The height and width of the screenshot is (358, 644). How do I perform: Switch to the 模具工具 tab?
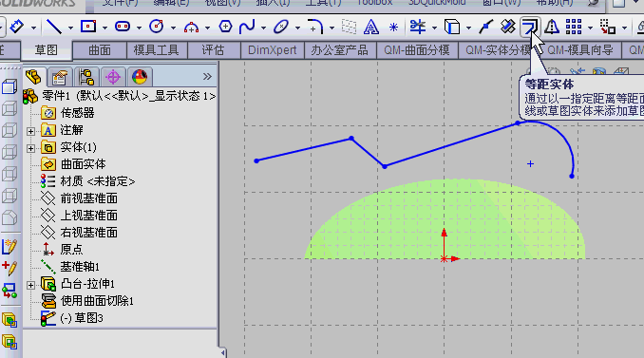tap(157, 50)
